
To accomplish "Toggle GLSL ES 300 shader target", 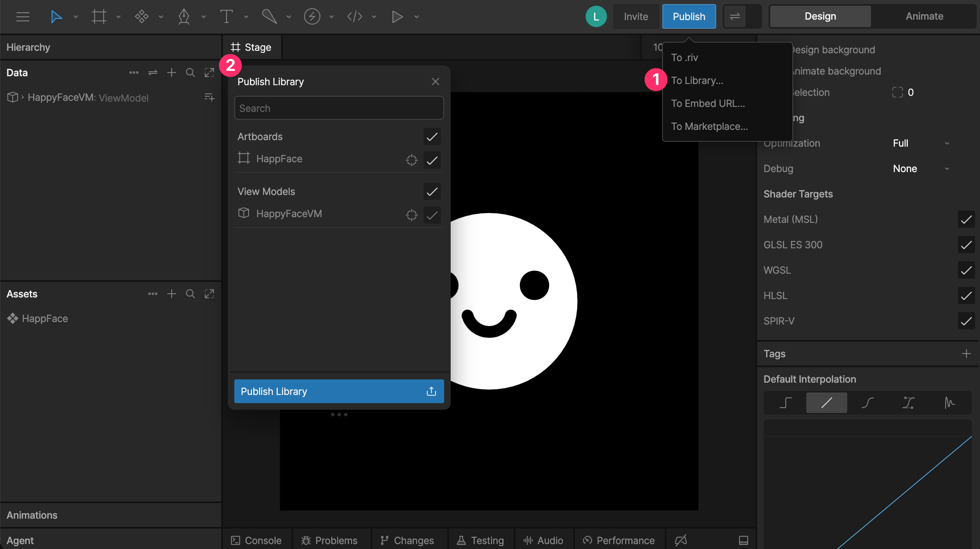I will tap(966, 245).
